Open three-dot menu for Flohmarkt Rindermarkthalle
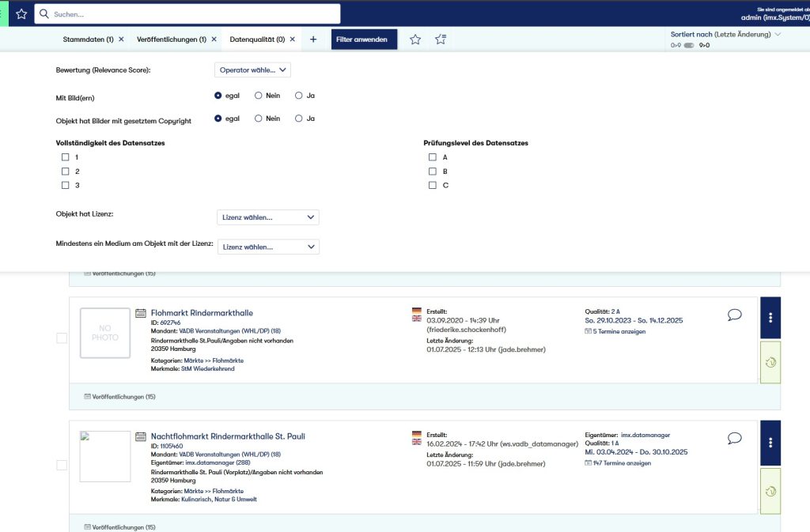Viewport: 810px width, 532px height. 770,318
